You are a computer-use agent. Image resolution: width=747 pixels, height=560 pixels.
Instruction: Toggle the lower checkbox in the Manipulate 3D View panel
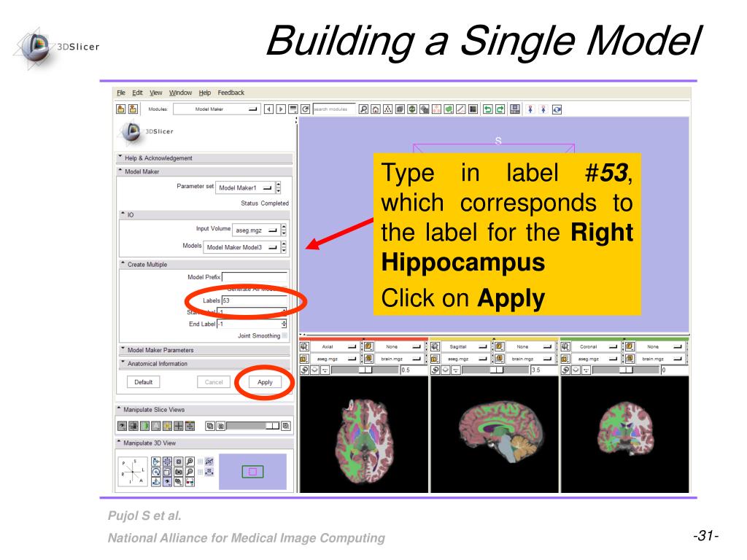(x=201, y=472)
